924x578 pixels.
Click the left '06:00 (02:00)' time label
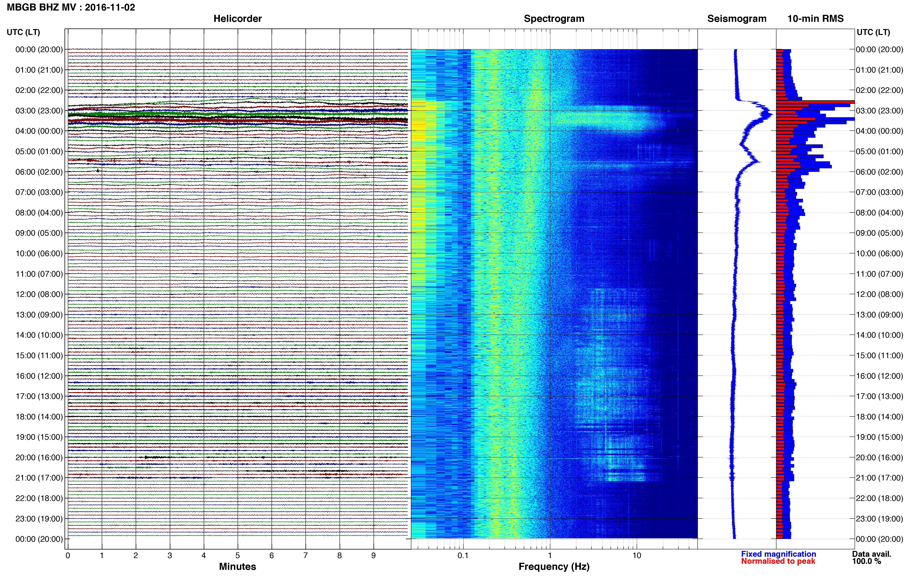[x=39, y=172]
